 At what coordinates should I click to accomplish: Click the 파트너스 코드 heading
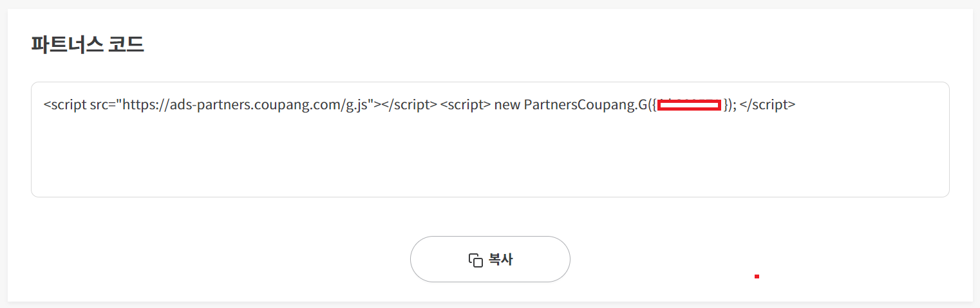pyautogui.click(x=88, y=44)
